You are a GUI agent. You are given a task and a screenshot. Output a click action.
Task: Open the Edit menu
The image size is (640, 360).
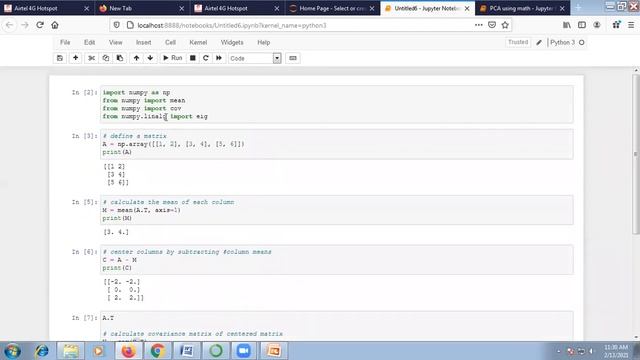click(89, 42)
